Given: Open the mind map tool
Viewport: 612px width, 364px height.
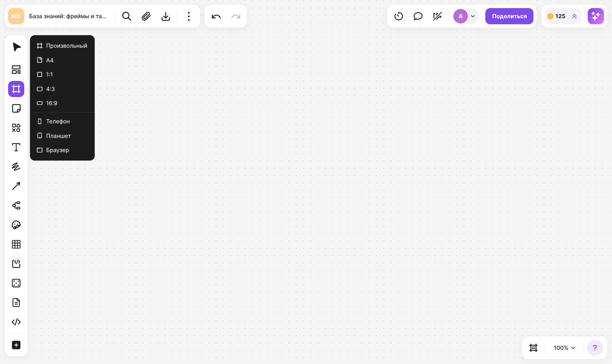Looking at the screenshot, I should click(16, 205).
